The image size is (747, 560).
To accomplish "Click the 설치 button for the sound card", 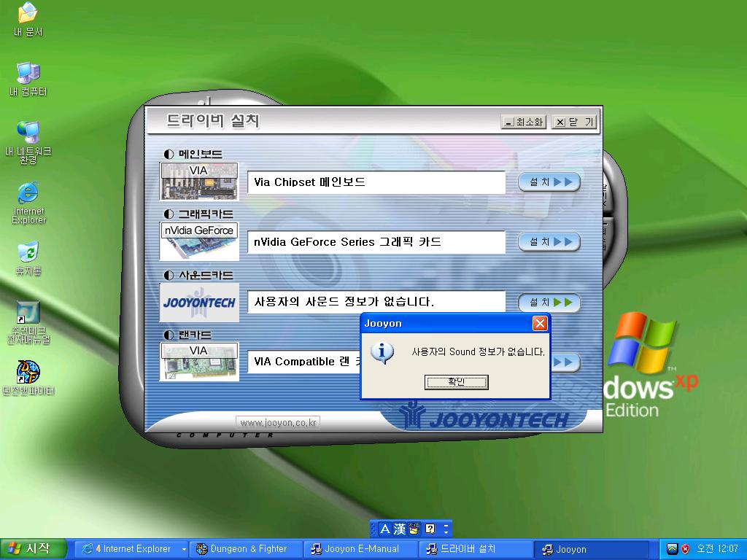I will [549, 303].
